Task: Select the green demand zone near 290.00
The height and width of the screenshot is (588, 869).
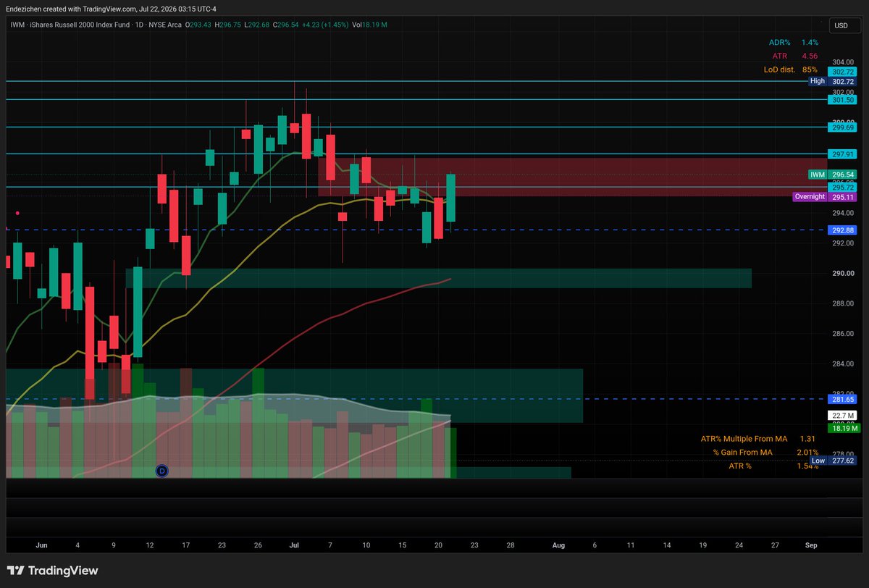Action: [438, 278]
